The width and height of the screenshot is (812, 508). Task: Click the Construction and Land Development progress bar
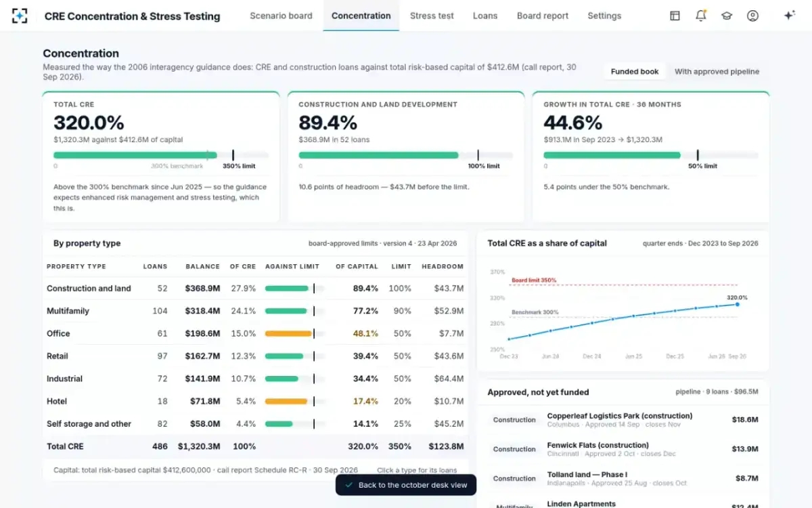point(406,155)
